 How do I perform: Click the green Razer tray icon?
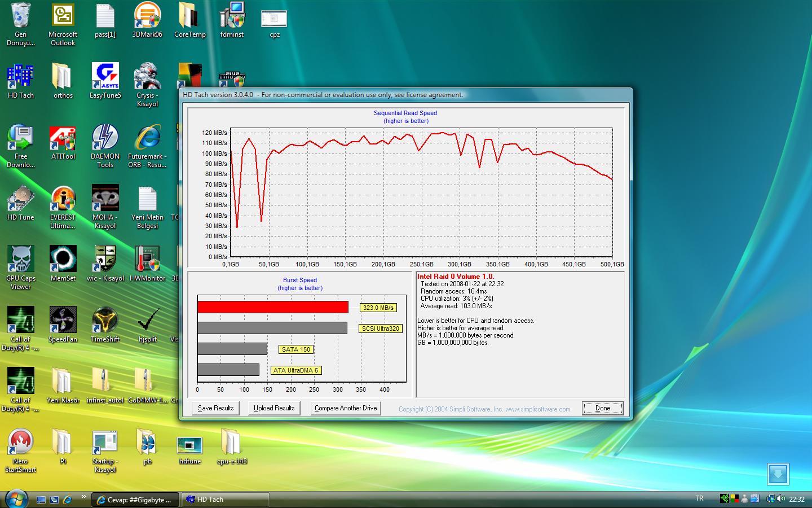pos(724,498)
